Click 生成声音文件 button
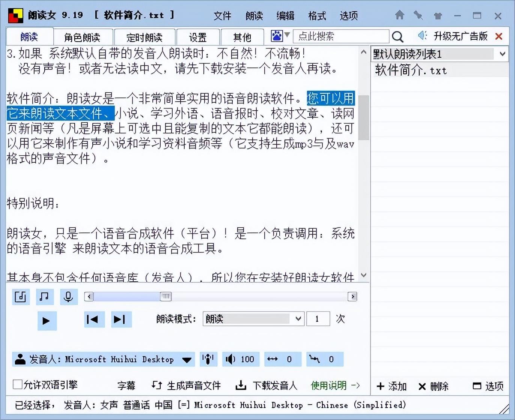Viewport: 515px width, 420px height. pos(186,385)
